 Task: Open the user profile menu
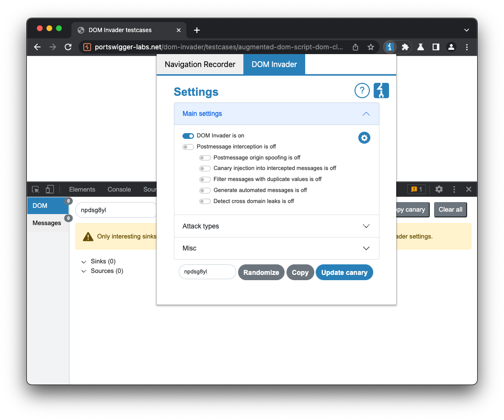pos(451,47)
